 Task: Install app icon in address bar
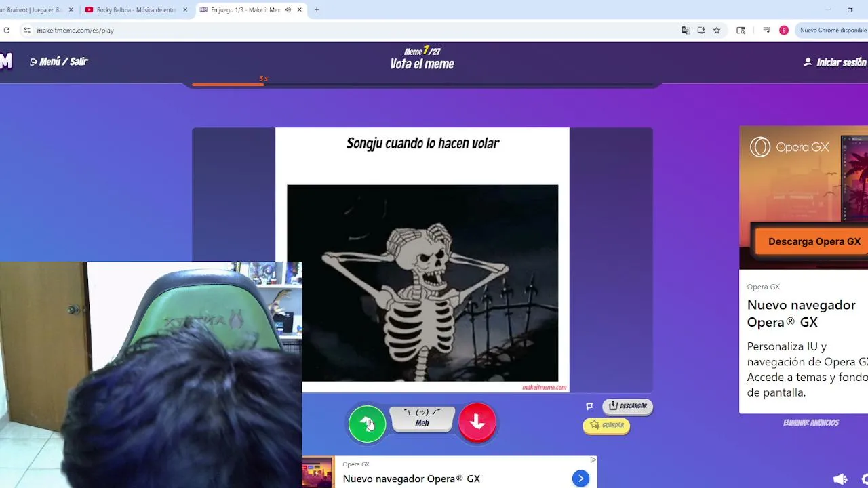click(x=701, y=30)
